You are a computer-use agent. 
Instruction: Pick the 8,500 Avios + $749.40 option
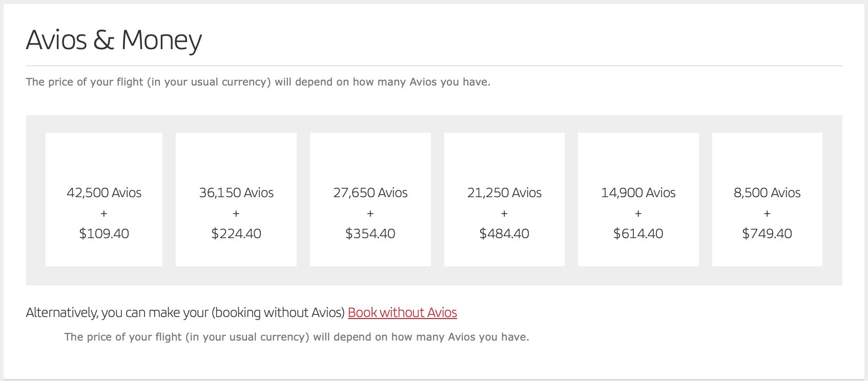click(x=767, y=199)
